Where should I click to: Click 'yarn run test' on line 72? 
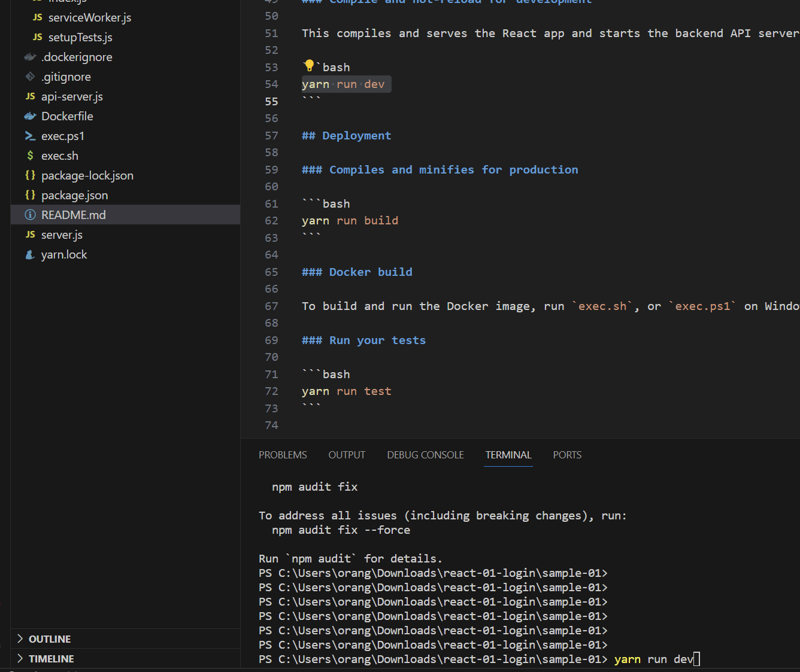pos(346,391)
